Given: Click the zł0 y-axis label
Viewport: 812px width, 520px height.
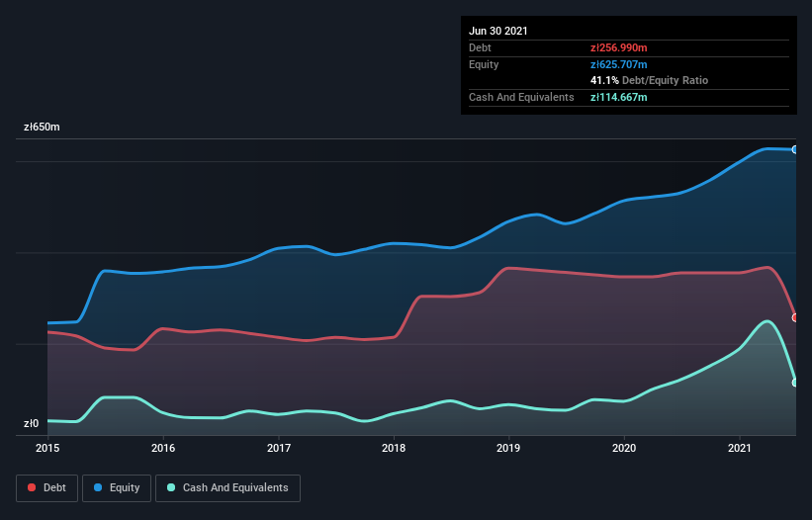Looking at the screenshot, I should coord(31,424).
